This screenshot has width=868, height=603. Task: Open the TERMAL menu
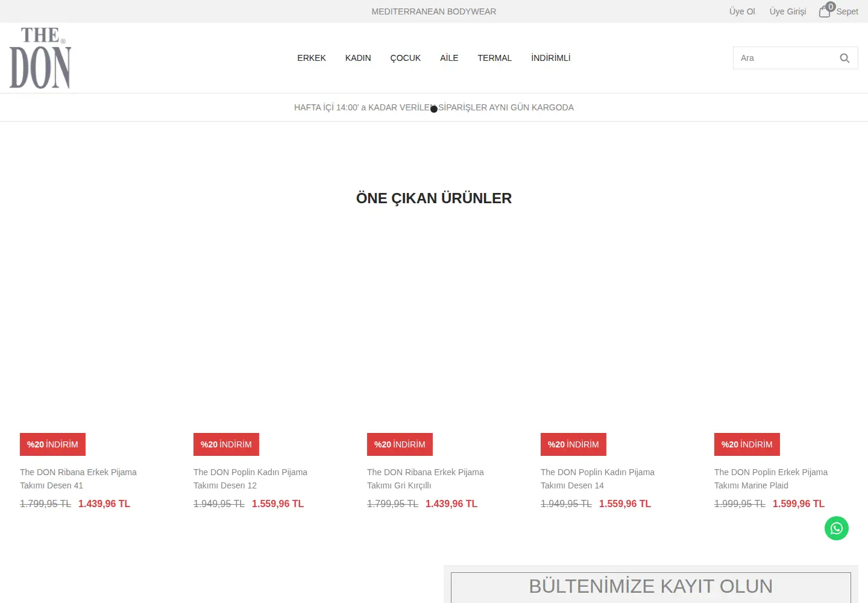[495, 58]
